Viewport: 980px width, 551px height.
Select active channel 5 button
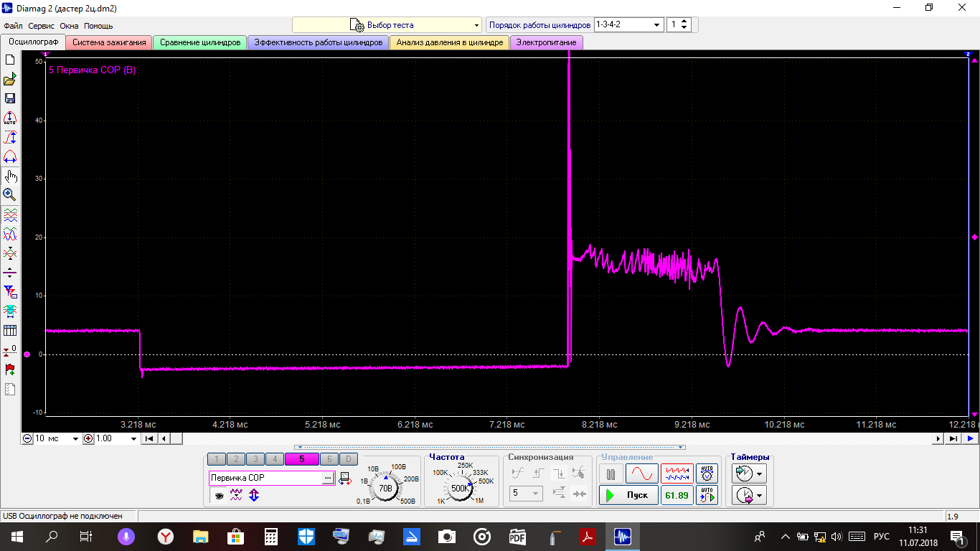tap(301, 459)
